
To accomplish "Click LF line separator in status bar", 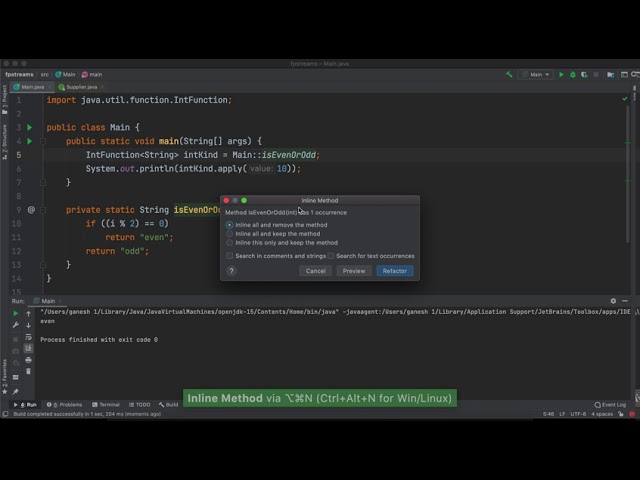I will (x=562, y=414).
